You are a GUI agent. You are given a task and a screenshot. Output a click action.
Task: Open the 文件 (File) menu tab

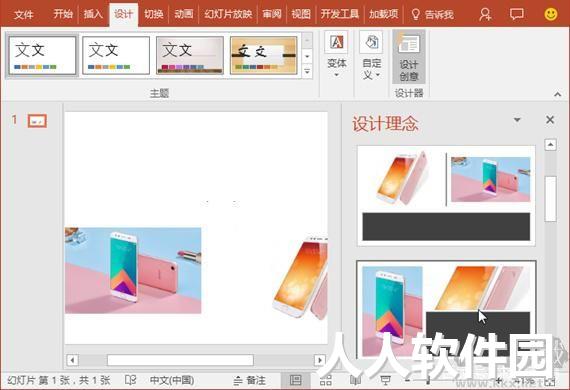24,15
